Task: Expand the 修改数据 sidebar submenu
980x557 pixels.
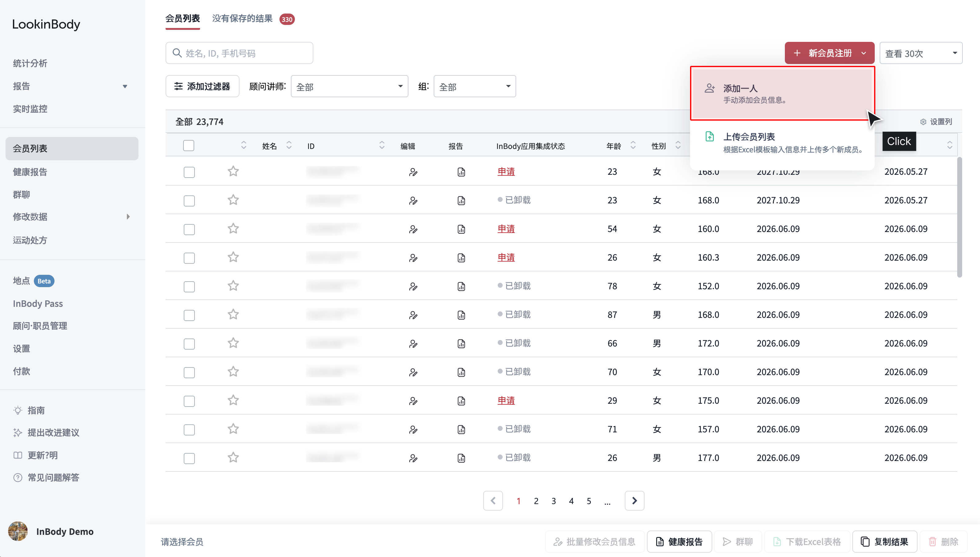Action: (x=128, y=217)
